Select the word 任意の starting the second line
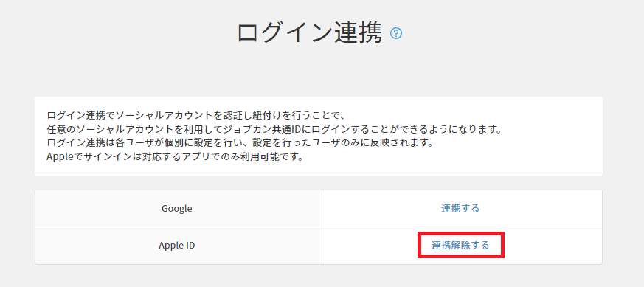This screenshot has height=287, width=644. click(62, 128)
